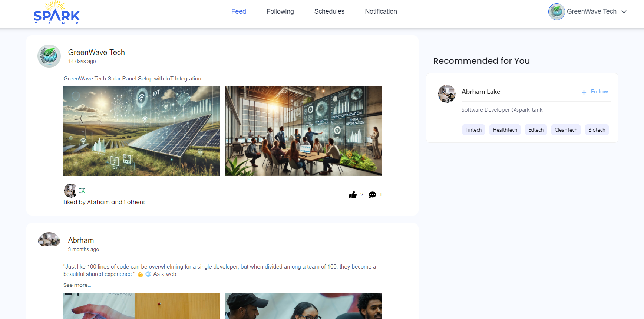Open comments on the solar panel post
This screenshot has height=319, width=644.
click(x=373, y=195)
